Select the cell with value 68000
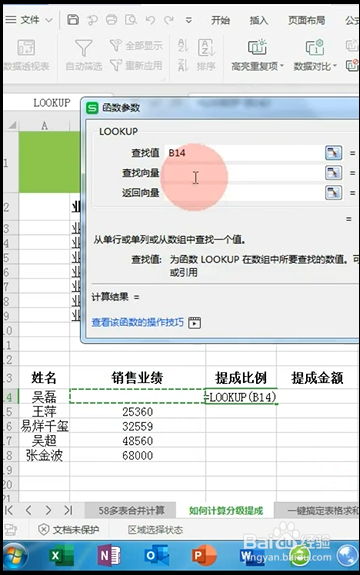Image resolution: width=360 pixels, height=575 pixels. (x=137, y=455)
